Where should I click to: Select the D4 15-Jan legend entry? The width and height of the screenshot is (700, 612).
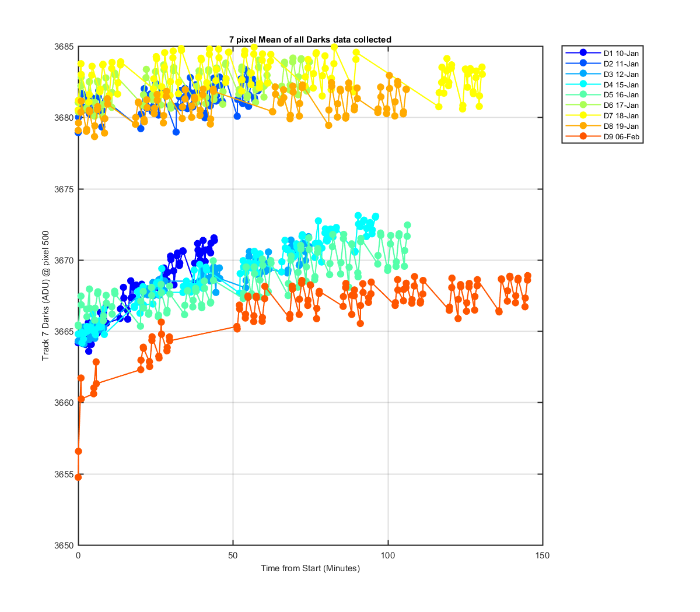[x=603, y=85]
